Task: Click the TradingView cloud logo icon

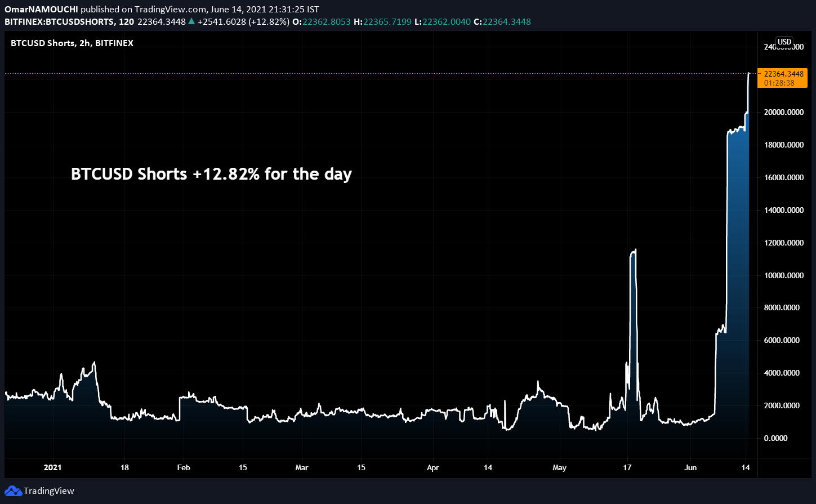Action: 14,491
